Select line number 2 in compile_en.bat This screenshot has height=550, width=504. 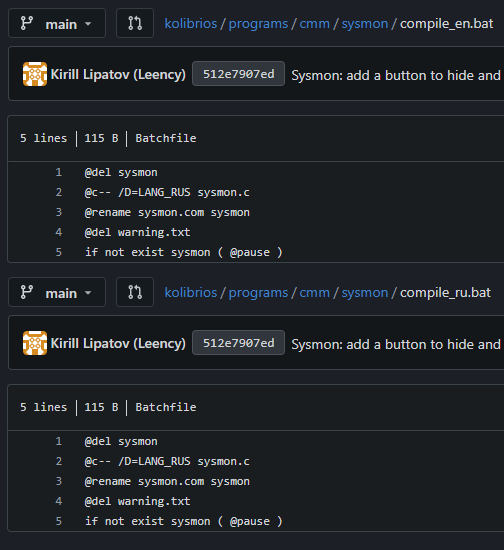(x=59, y=192)
